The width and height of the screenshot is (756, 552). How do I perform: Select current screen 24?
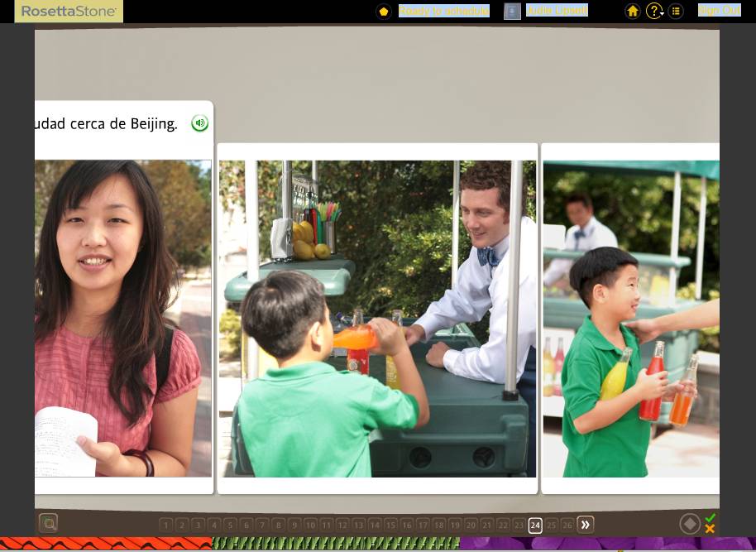point(535,525)
